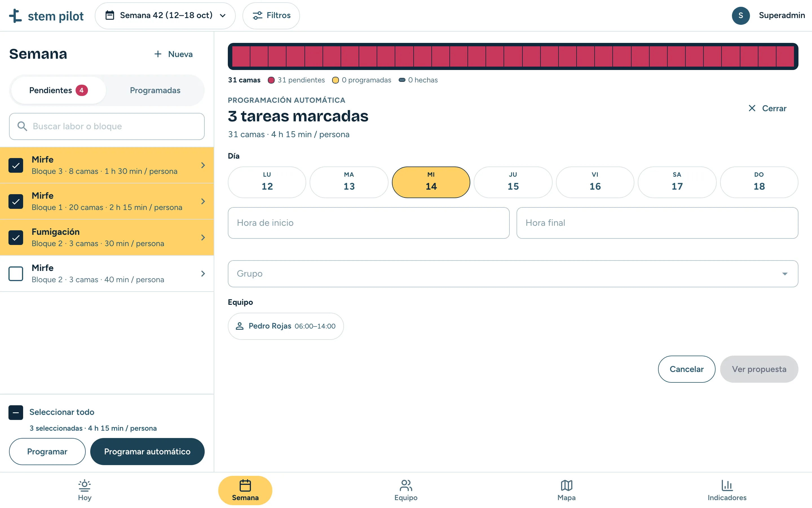Viewport: 812px width, 508px height.
Task: Open the Filtros sliders icon
Action: (257, 16)
